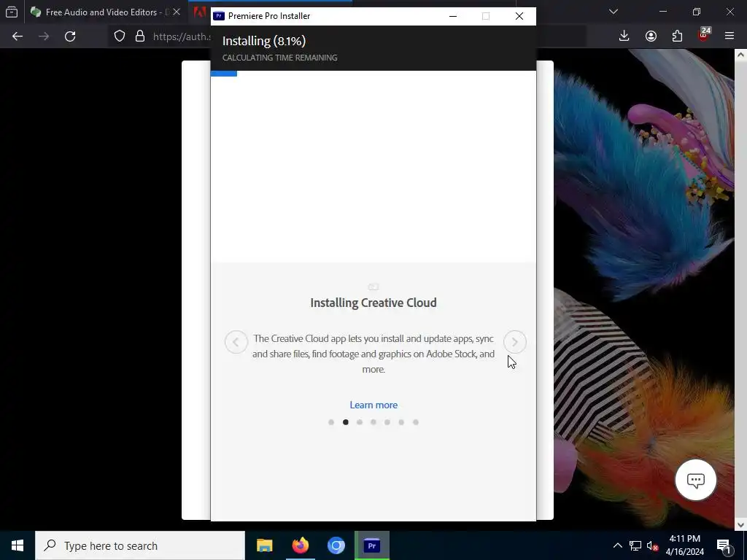747x560 pixels.
Task: Open the Windows Start menu
Action: [x=18, y=545]
